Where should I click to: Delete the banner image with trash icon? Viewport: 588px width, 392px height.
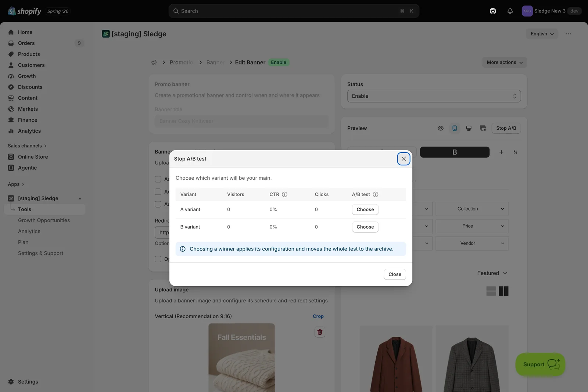pyautogui.click(x=320, y=332)
